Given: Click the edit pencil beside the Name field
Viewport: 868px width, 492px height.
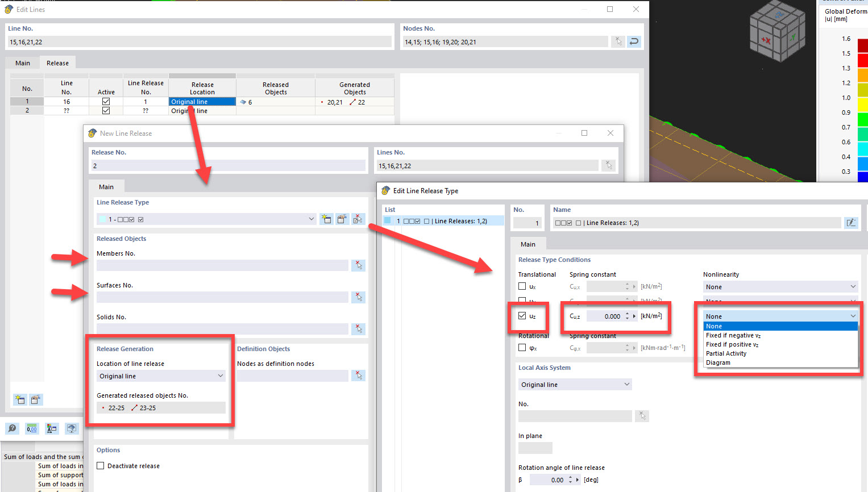Looking at the screenshot, I should (851, 222).
